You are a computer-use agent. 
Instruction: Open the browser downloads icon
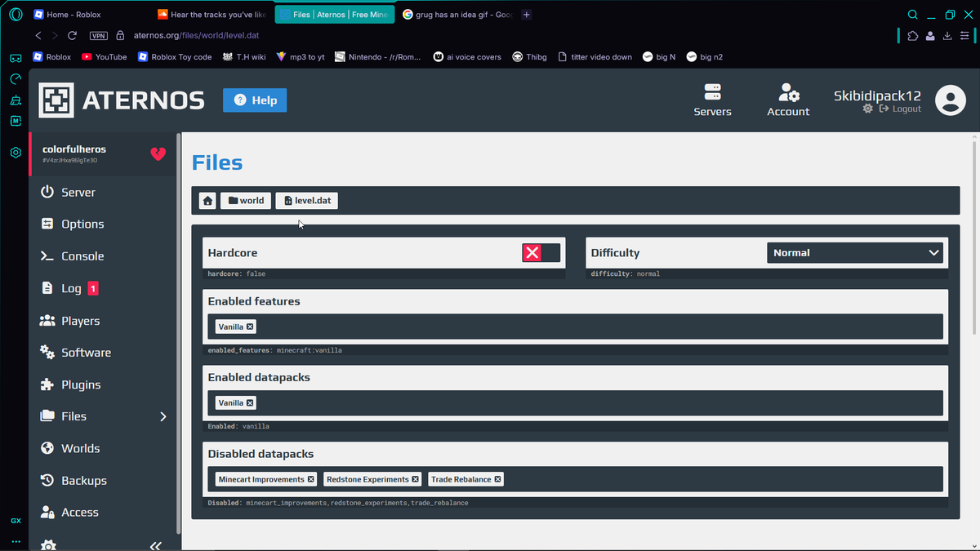coord(947,35)
